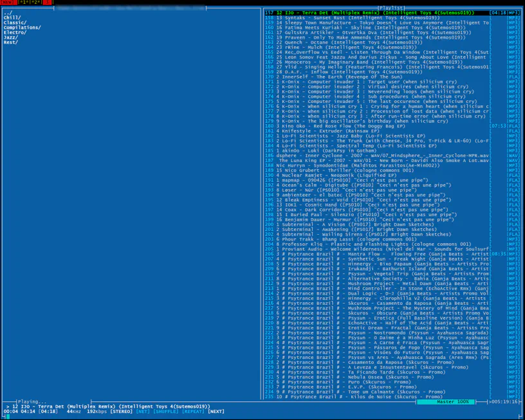Select K-Onix The big oscillator's birthday
525x420 pixels.
[x=392, y=121]
